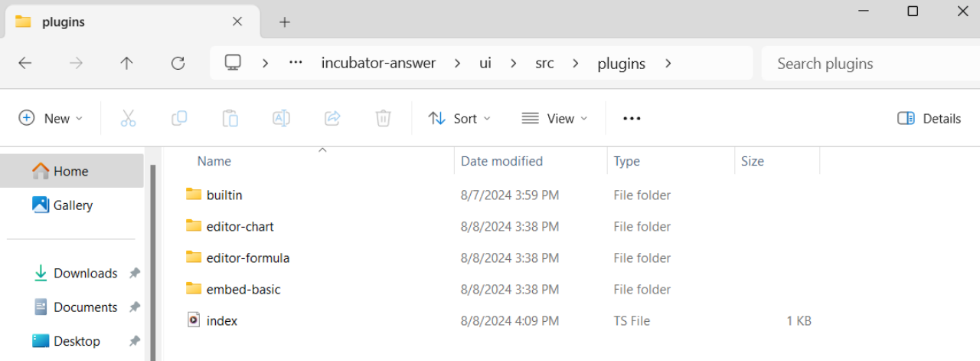Click the Share icon in toolbar
The image size is (980, 361).
(x=332, y=118)
